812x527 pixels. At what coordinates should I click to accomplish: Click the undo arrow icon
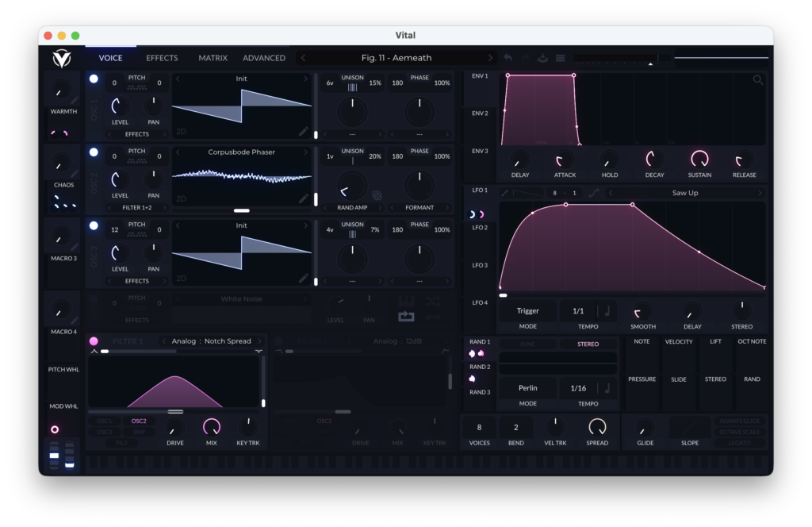[507, 58]
